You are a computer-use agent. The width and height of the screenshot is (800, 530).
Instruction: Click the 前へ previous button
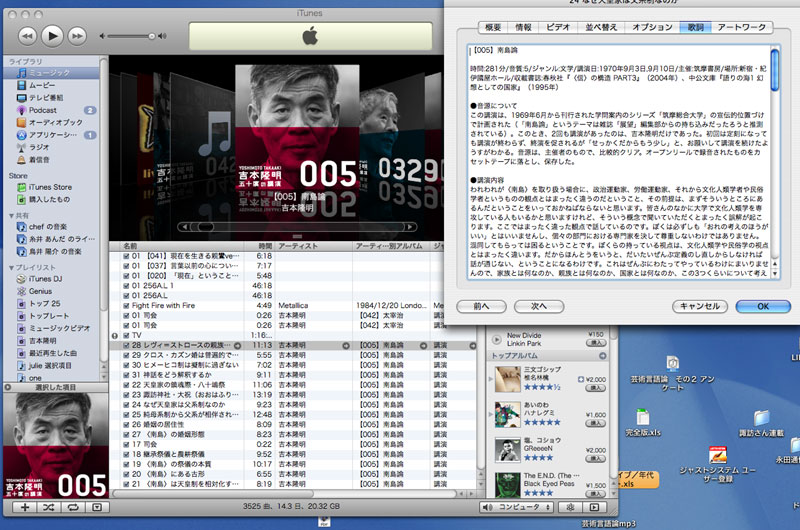coord(481,307)
